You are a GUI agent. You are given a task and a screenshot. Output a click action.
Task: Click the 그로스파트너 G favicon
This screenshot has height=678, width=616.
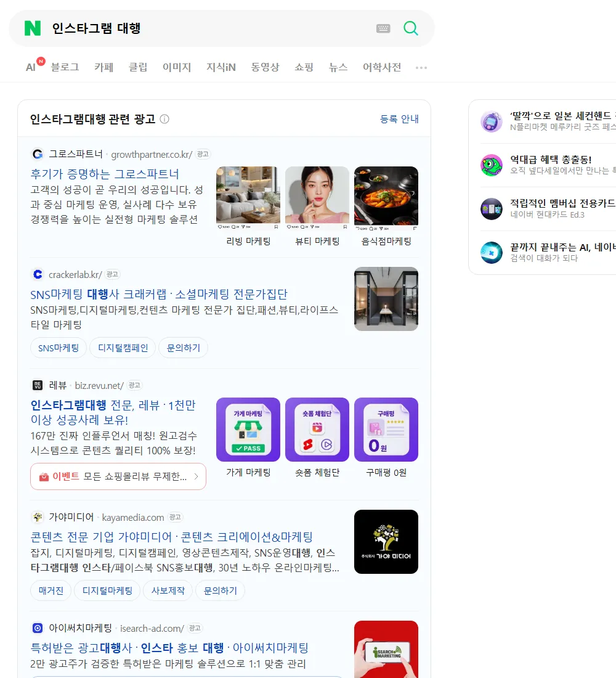coord(38,154)
